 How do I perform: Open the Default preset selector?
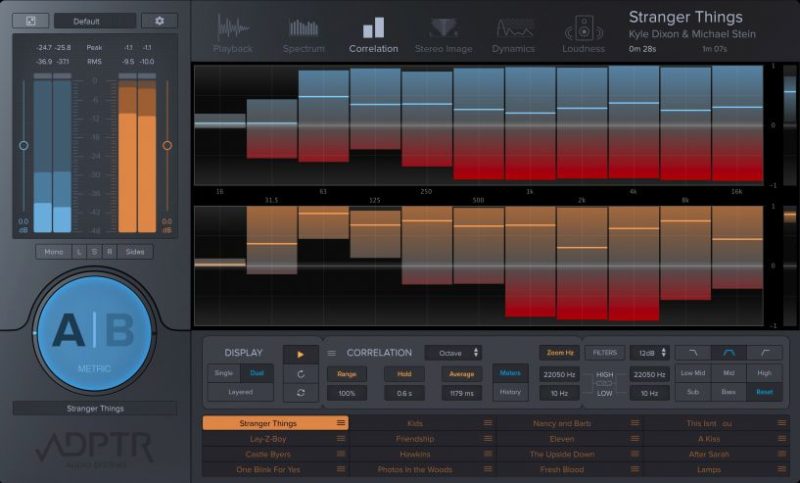click(x=95, y=21)
